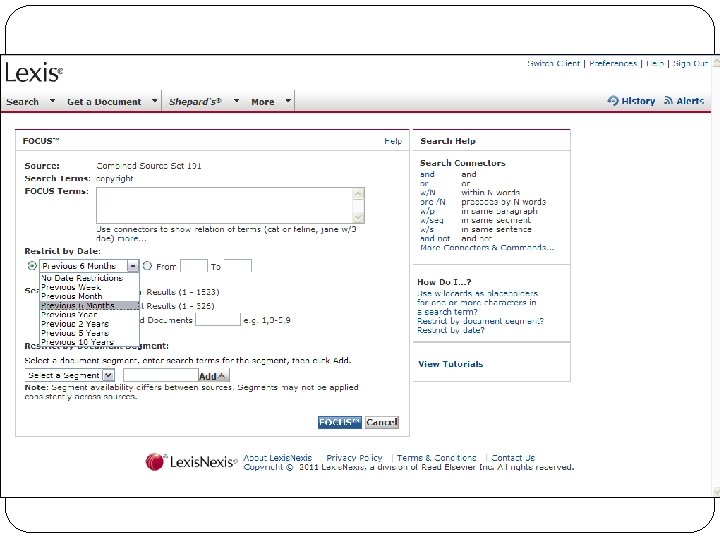Screen dimensions: 720x540
Task: Click the page scrollbar up arrow
Action: (x=716, y=63)
